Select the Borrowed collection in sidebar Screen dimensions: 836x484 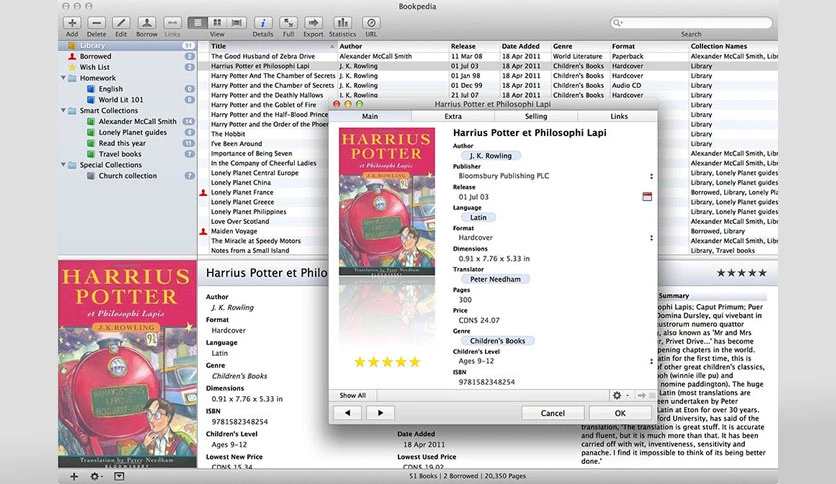pyautogui.click(x=127, y=56)
